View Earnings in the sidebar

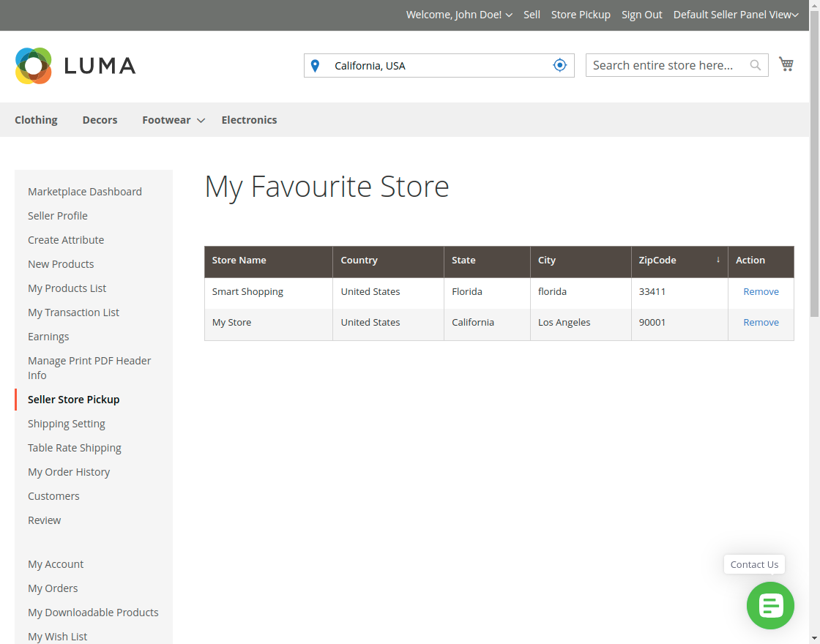(48, 336)
